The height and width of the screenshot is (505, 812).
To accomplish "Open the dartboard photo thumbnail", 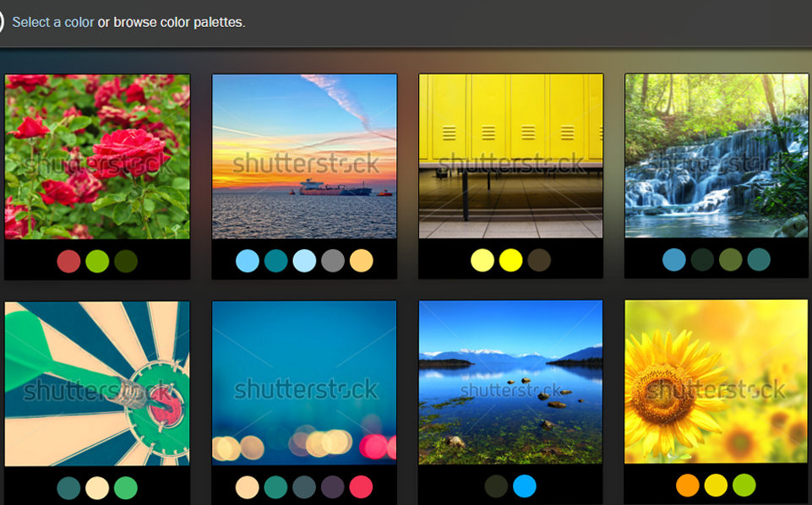I will click(x=97, y=383).
